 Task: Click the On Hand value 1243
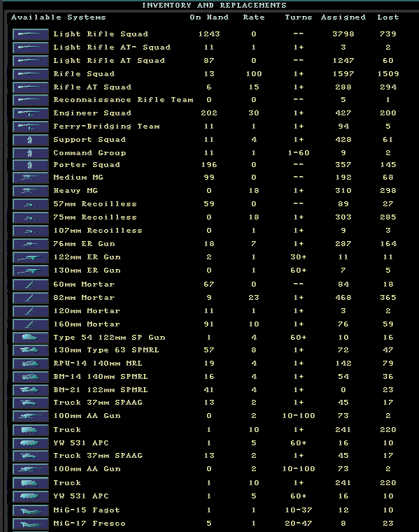209,34
